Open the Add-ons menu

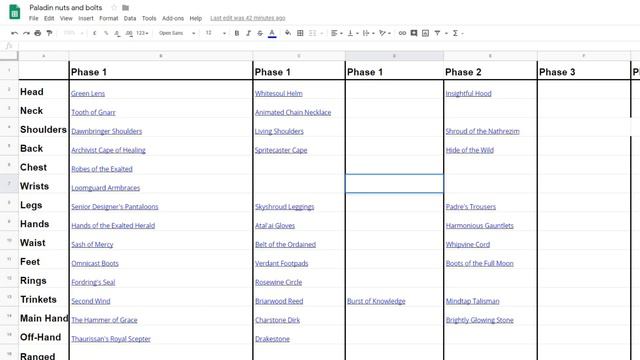[173, 18]
